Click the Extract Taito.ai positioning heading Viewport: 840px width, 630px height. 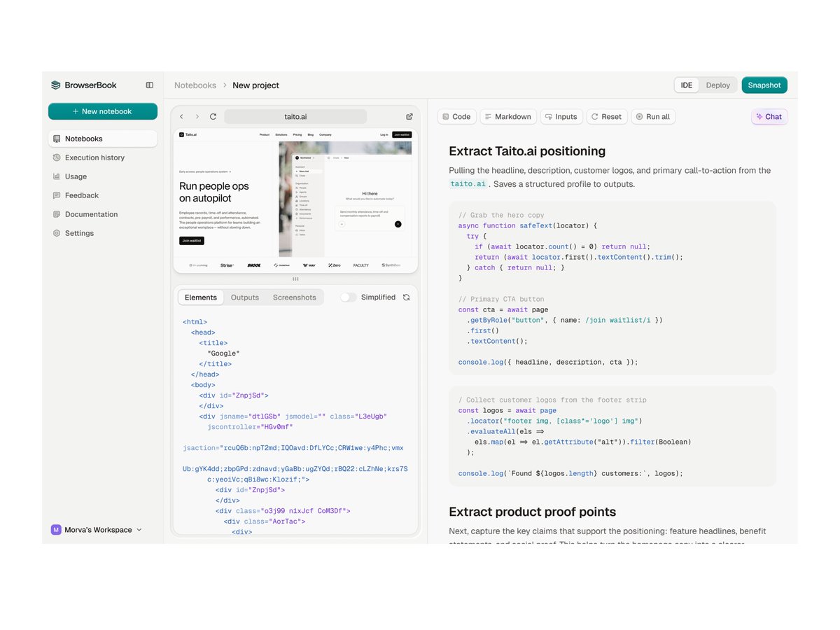[x=527, y=151]
